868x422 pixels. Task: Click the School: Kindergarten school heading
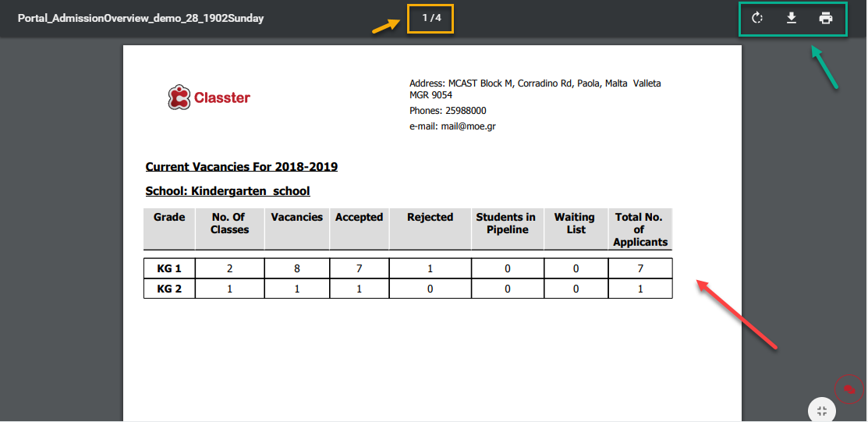(x=228, y=191)
